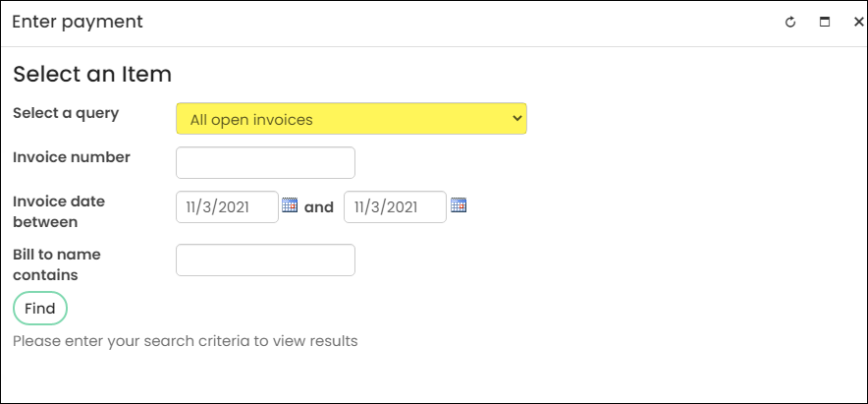Screen dimensions: 868x404
Task: Click the "Select a query" label
Action: 66,113
